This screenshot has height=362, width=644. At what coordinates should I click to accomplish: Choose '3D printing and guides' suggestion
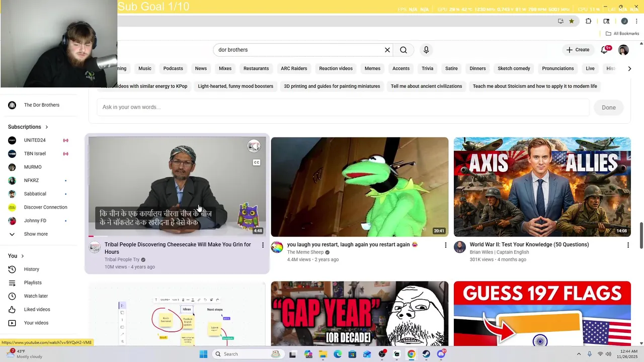click(x=332, y=86)
